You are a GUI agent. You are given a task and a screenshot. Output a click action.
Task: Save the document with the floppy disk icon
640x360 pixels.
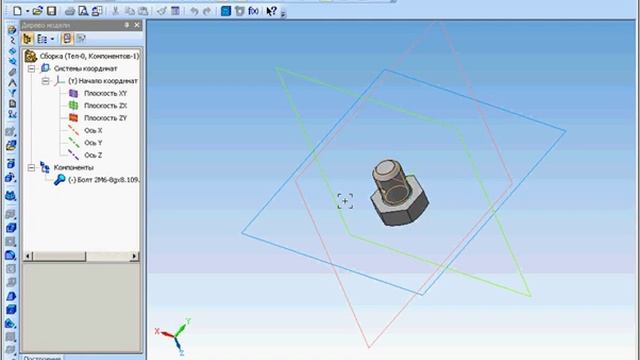pos(51,11)
